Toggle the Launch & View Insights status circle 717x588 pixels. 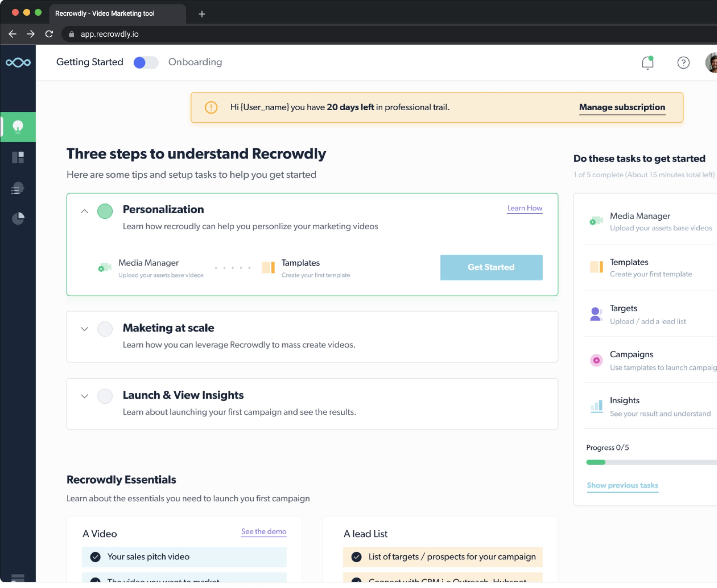click(x=105, y=396)
